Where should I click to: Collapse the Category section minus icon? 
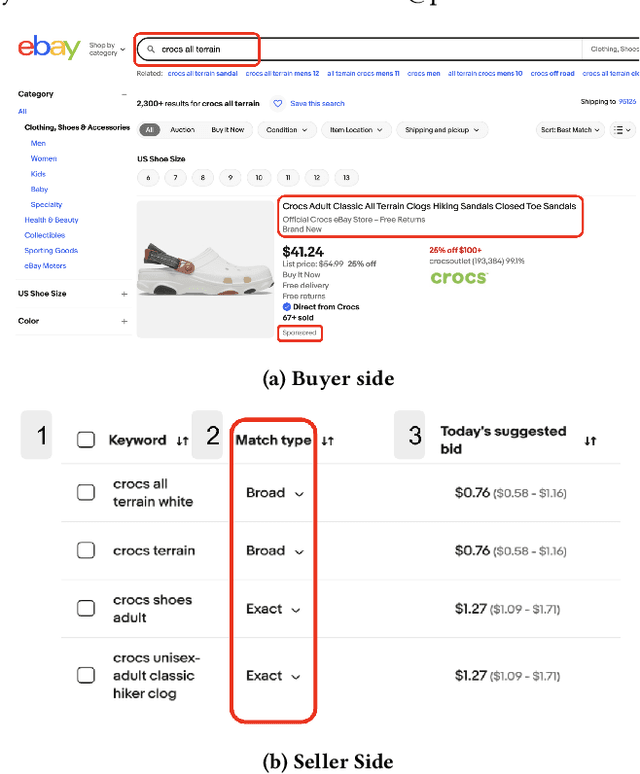coord(124,94)
